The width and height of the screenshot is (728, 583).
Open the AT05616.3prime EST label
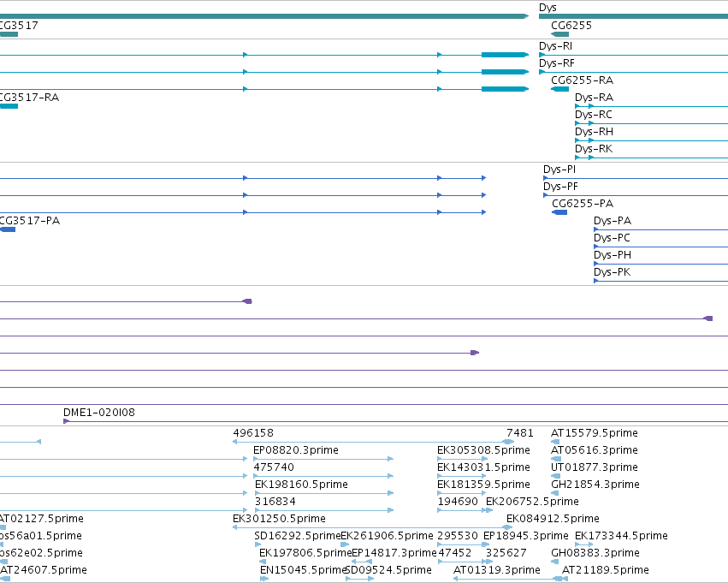pyautogui.click(x=595, y=450)
